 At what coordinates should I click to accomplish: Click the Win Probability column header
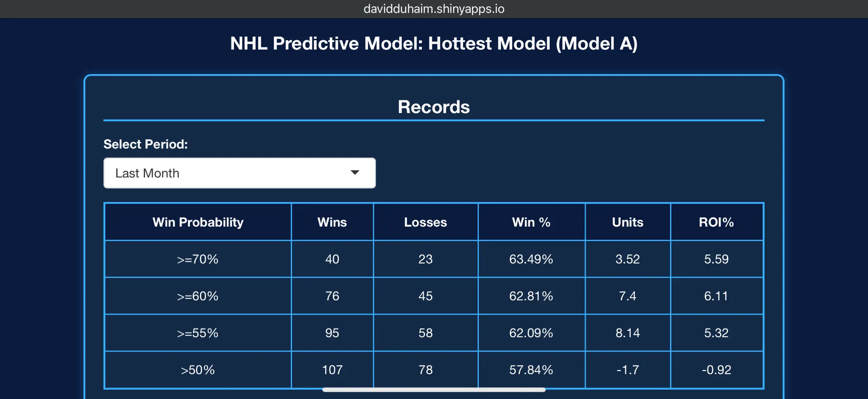198,222
